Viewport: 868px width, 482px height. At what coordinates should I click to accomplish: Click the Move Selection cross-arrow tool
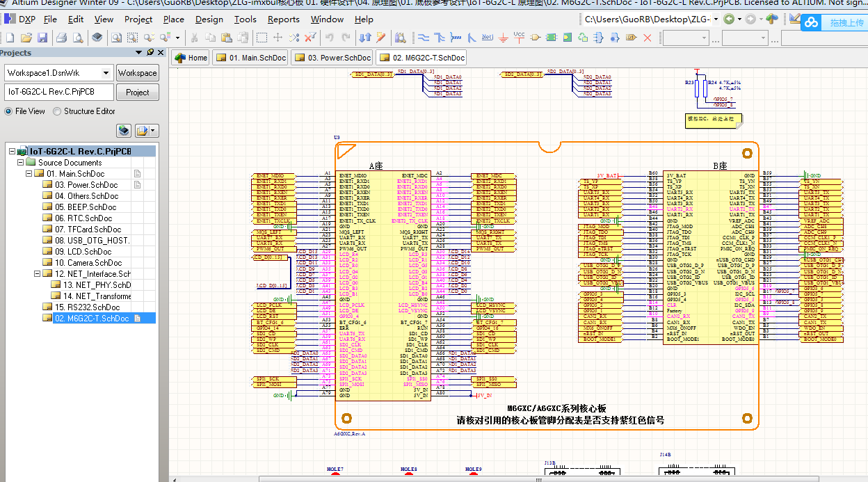click(x=278, y=37)
